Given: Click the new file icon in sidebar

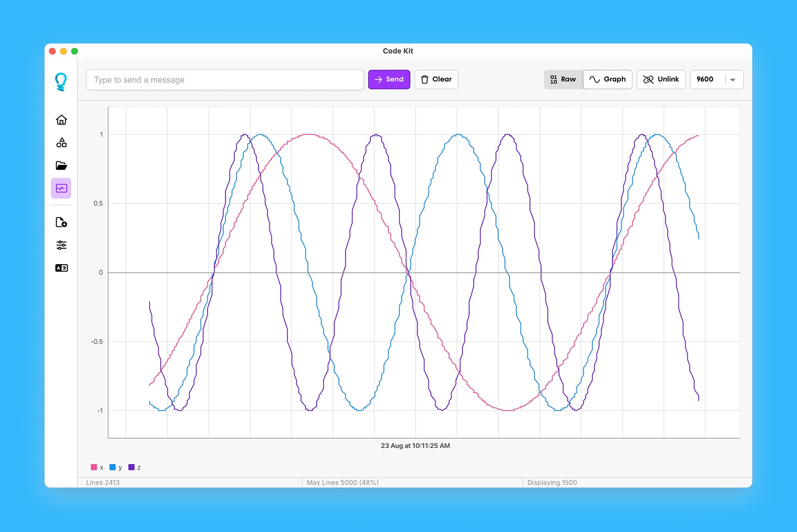Looking at the screenshot, I should 61,222.
